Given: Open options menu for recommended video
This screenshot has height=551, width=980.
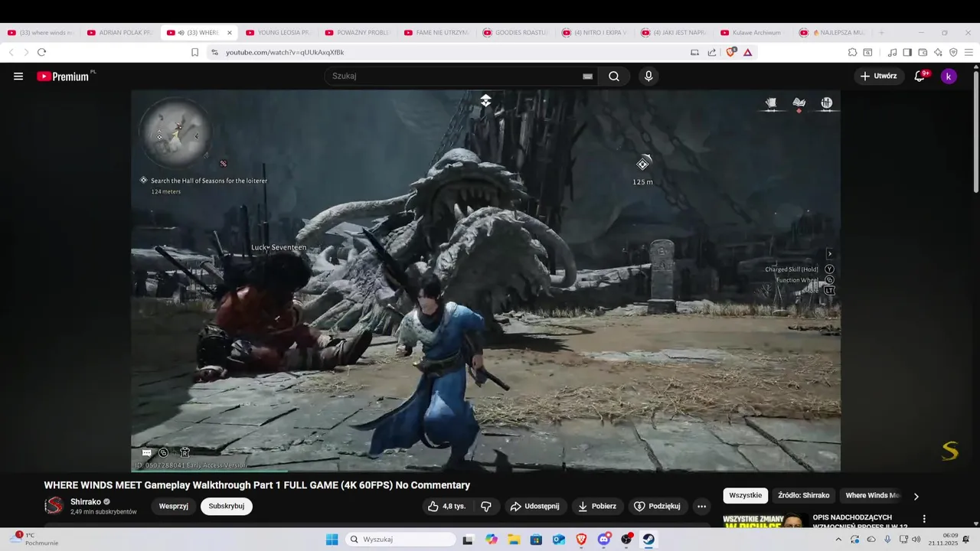Looking at the screenshot, I should pos(924,519).
